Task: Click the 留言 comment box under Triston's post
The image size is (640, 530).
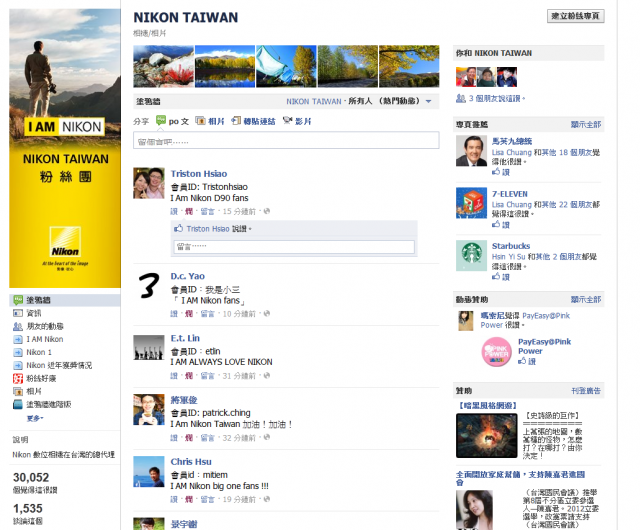Action: tap(294, 247)
